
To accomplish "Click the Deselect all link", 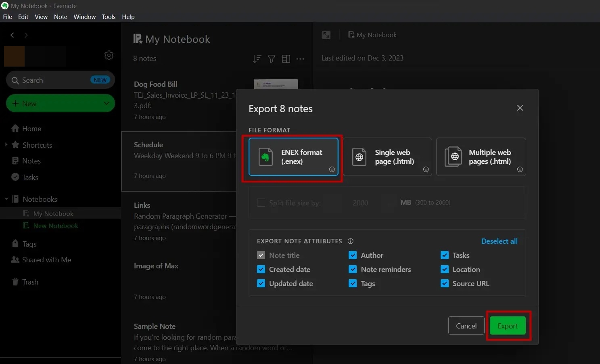I will pos(499,241).
